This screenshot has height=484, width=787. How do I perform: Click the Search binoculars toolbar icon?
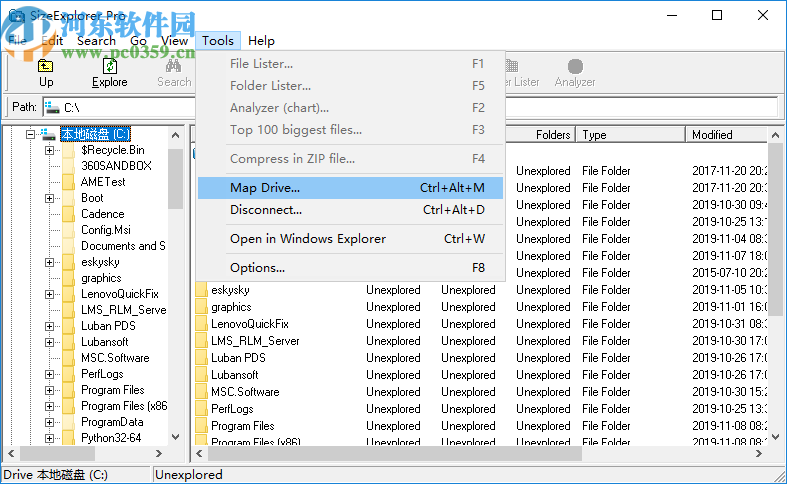(x=174, y=66)
